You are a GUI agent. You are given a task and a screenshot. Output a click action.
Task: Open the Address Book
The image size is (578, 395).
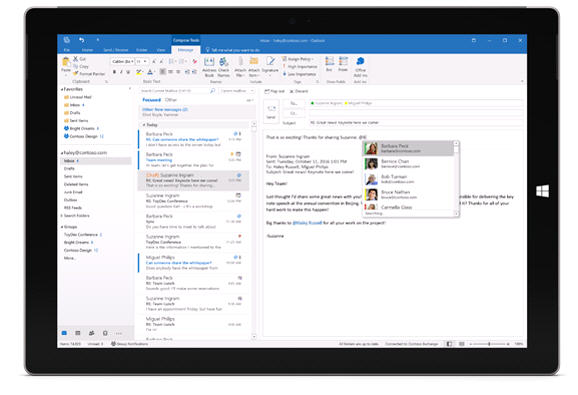(209, 67)
